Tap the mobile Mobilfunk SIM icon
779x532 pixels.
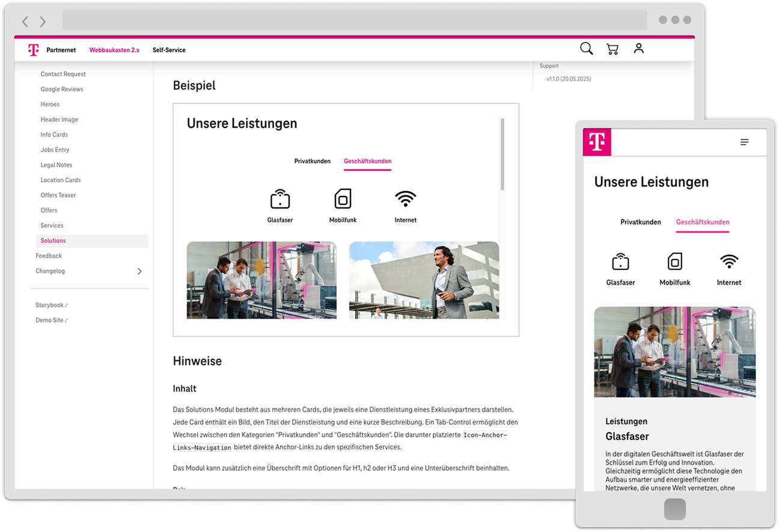(675, 261)
